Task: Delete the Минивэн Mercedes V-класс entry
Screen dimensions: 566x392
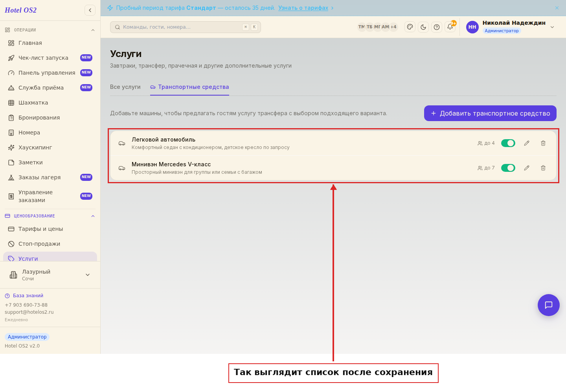Action: click(543, 168)
